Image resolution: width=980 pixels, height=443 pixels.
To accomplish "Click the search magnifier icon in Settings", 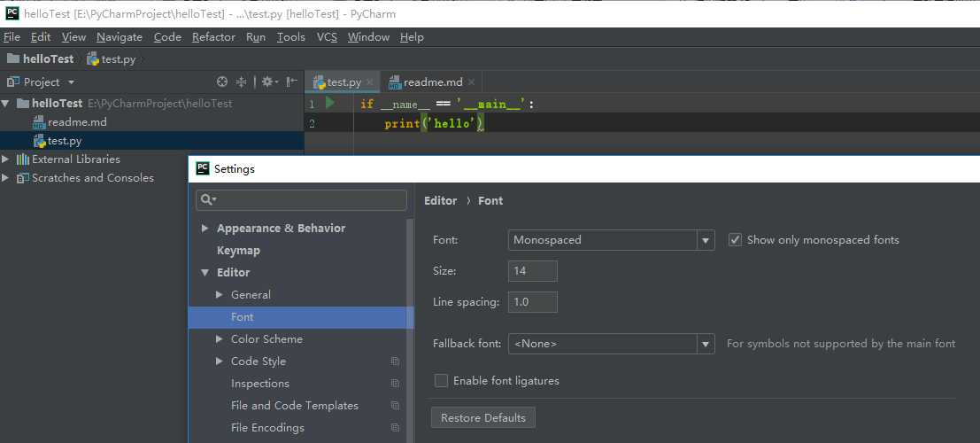I will coord(209,199).
